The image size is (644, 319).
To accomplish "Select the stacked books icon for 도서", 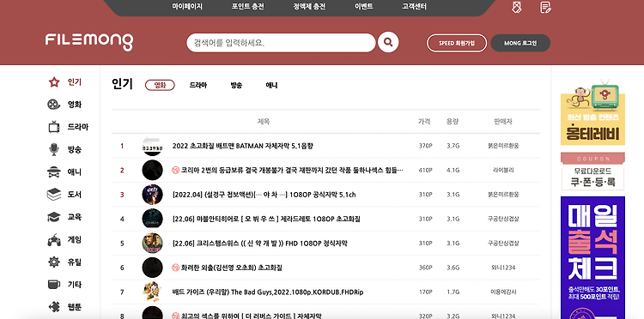I will click(54, 195).
